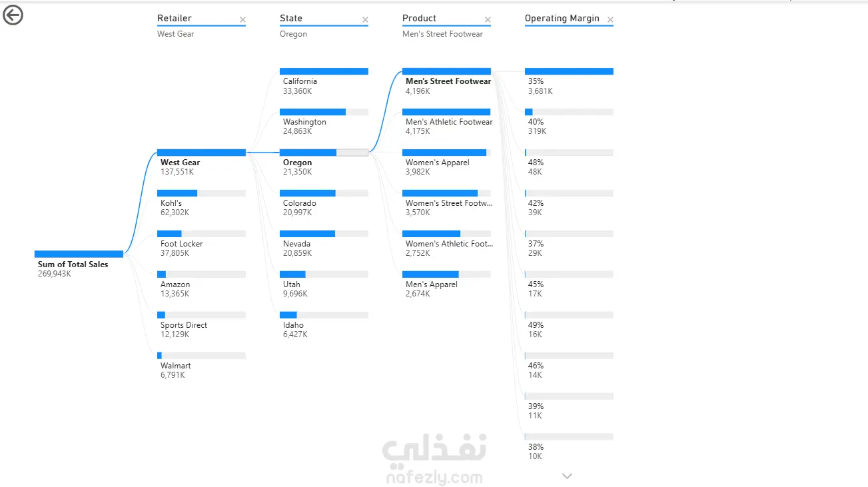This screenshot has height=487, width=868.
Task: Click the Operating Margin column header
Action: (562, 19)
